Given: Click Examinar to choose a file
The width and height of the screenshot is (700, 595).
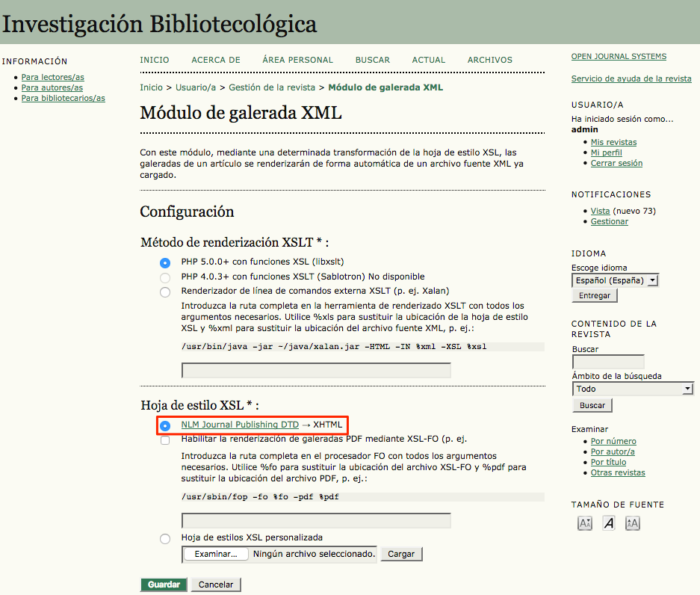Looking at the screenshot, I should 215,554.
